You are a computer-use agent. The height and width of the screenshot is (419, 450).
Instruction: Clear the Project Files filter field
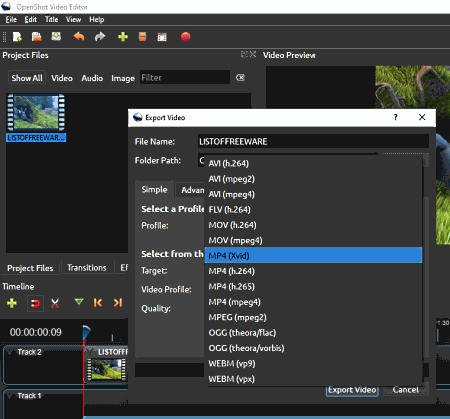point(240,78)
